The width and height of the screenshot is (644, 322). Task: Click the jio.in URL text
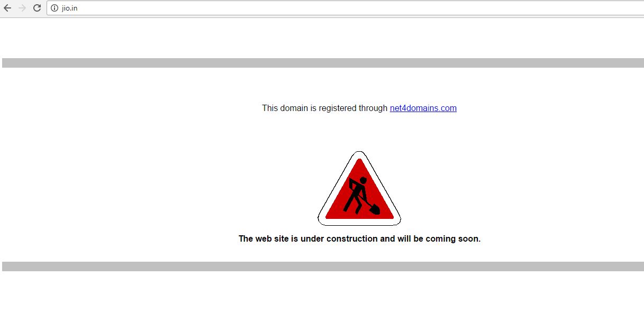pyautogui.click(x=69, y=8)
